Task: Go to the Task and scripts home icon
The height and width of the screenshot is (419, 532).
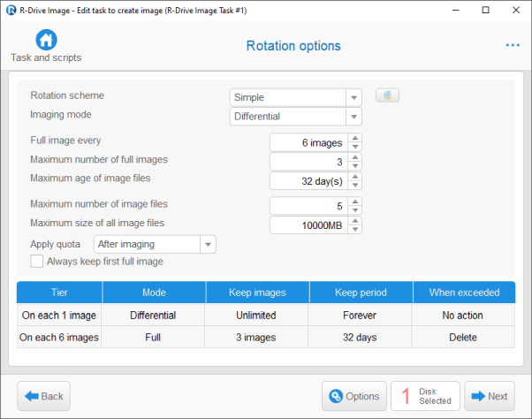Action: click(x=46, y=40)
